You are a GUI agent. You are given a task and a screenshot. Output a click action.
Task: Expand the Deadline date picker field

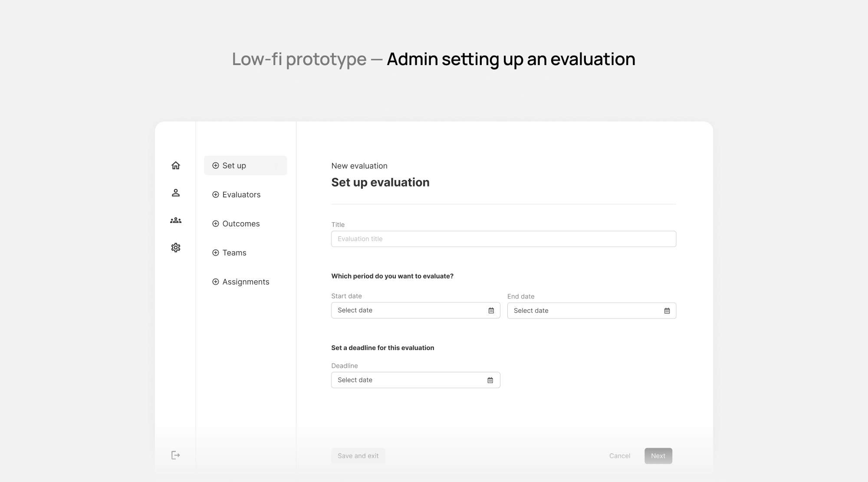408,380
